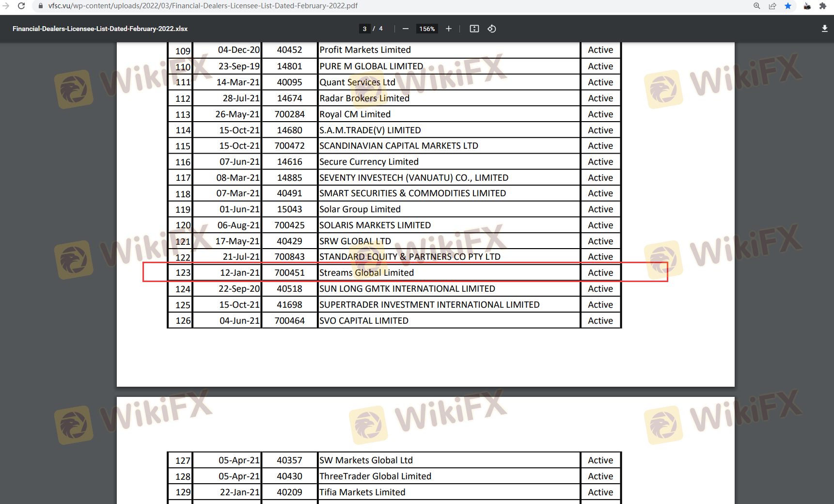
Task: Click the share page icon
Action: (x=772, y=6)
